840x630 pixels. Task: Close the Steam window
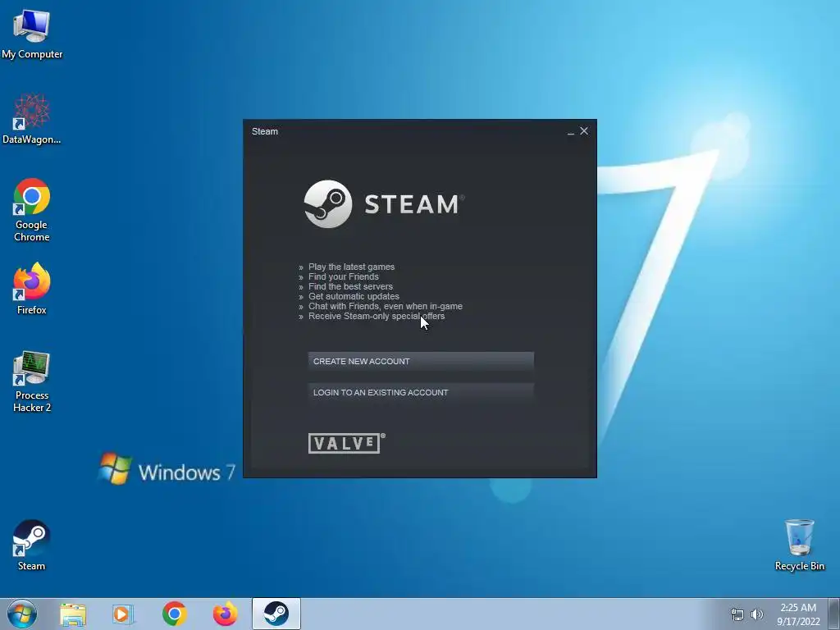(584, 130)
